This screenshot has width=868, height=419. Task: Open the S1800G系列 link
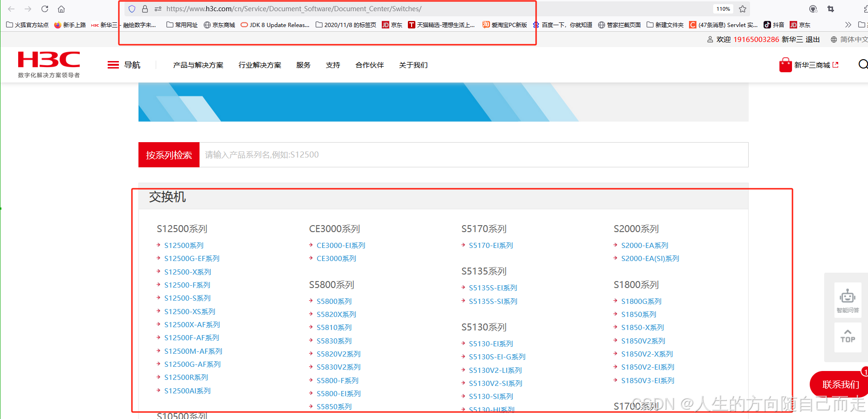tap(641, 301)
